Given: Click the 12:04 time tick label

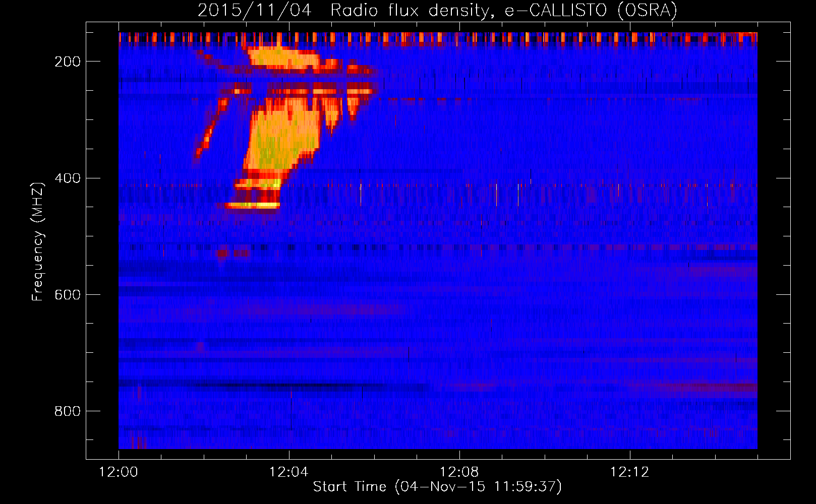Looking at the screenshot, I should pyautogui.click(x=289, y=472).
